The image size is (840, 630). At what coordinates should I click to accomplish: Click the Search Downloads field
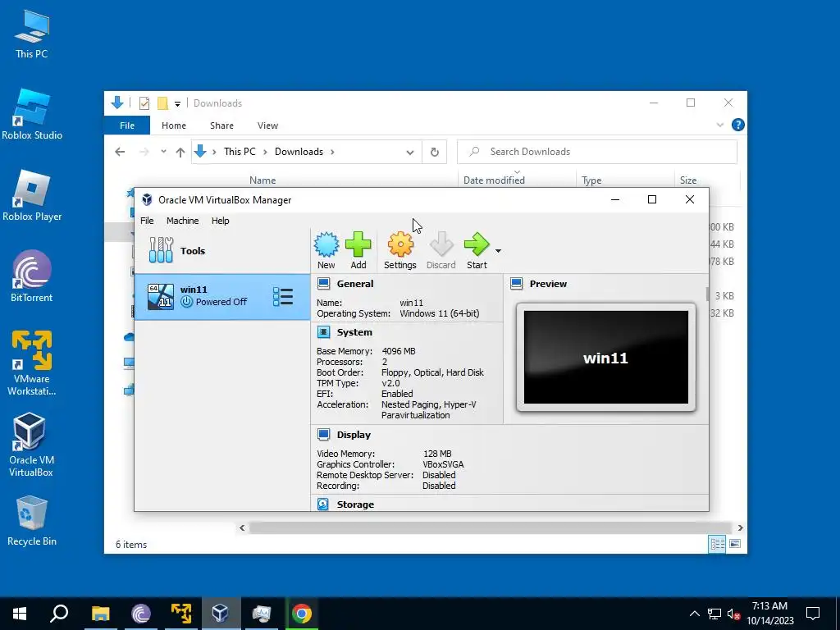click(x=597, y=152)
